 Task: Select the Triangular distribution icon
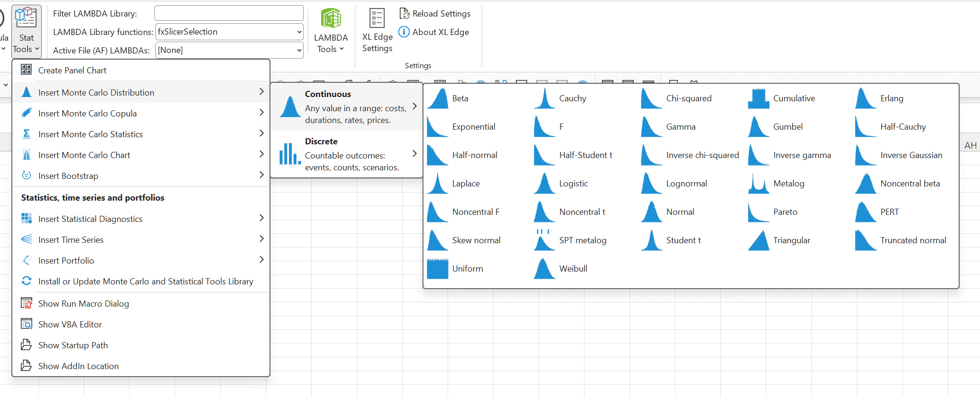click(x=758, y=240)
